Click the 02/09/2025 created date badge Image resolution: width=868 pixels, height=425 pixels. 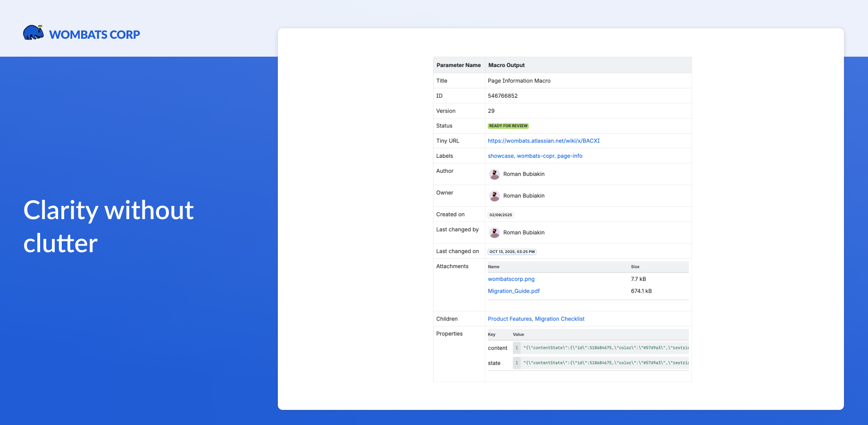500,214
